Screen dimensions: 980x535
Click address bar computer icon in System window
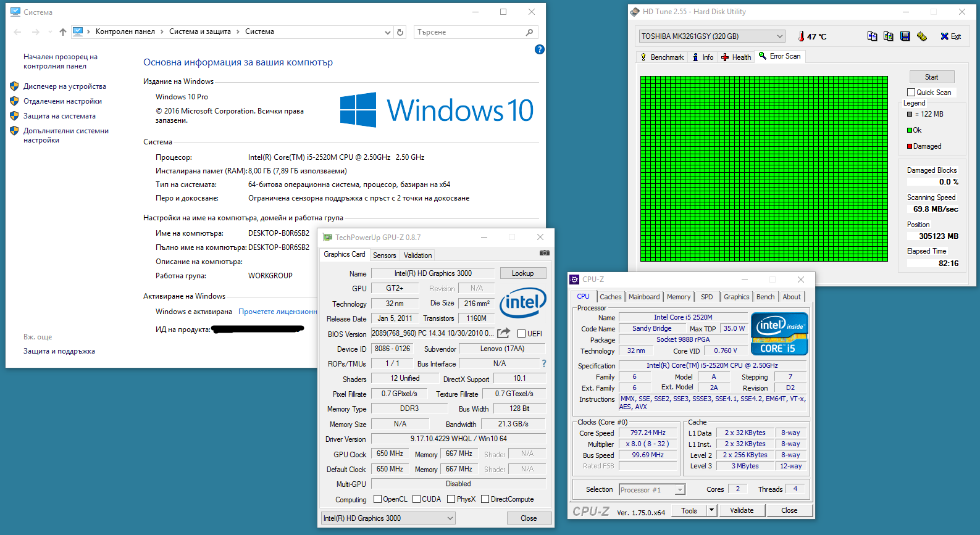click(x=78, y=31)
